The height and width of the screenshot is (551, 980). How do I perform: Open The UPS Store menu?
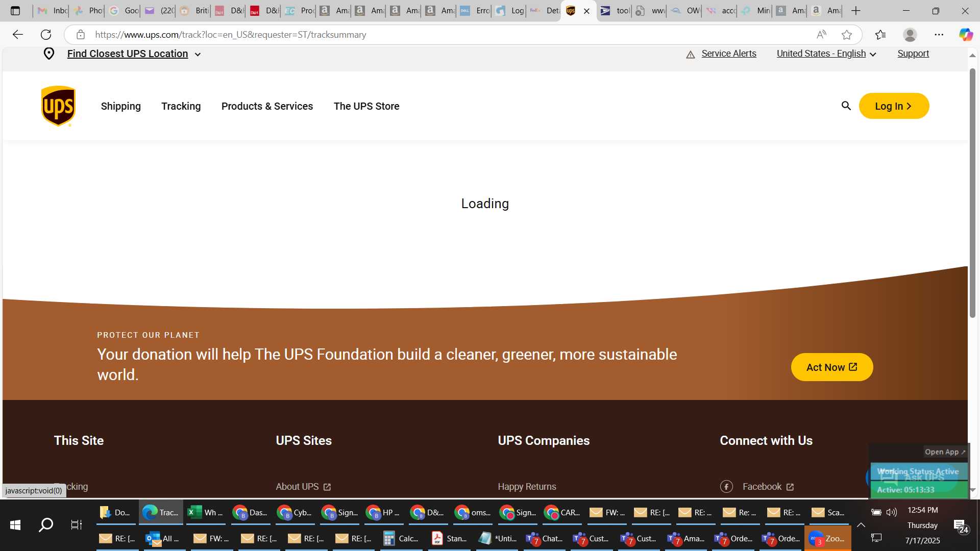(x=366, y=106)
